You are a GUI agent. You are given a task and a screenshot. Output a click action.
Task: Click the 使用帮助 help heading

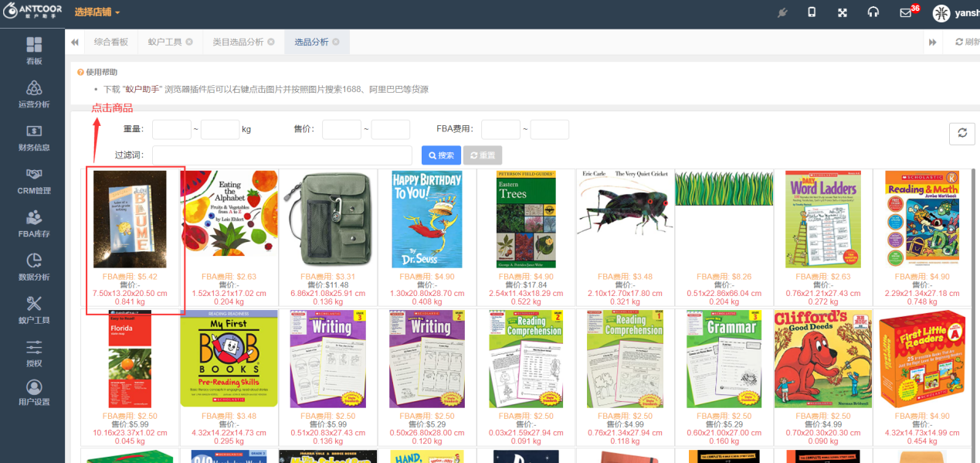tap(102, 72)
